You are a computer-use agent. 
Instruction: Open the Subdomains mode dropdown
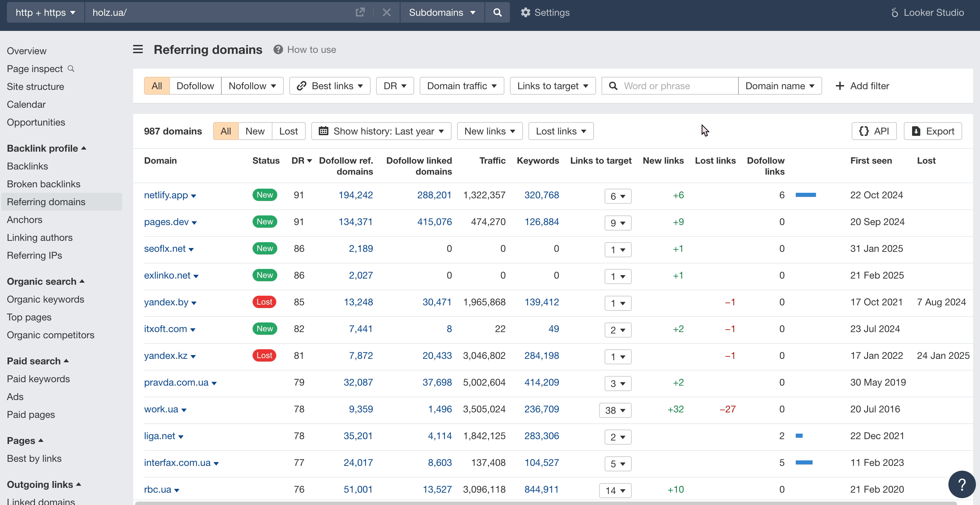click(x=442, y=12)
